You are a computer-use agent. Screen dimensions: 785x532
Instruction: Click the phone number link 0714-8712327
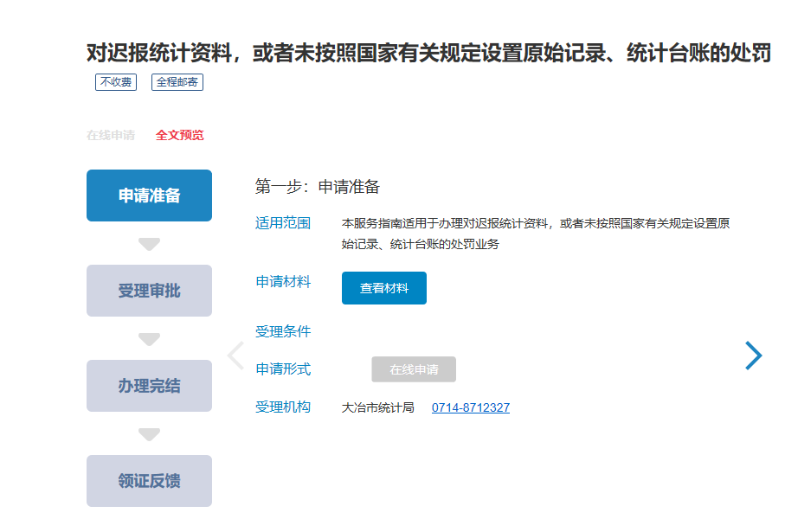click(470, 407)
